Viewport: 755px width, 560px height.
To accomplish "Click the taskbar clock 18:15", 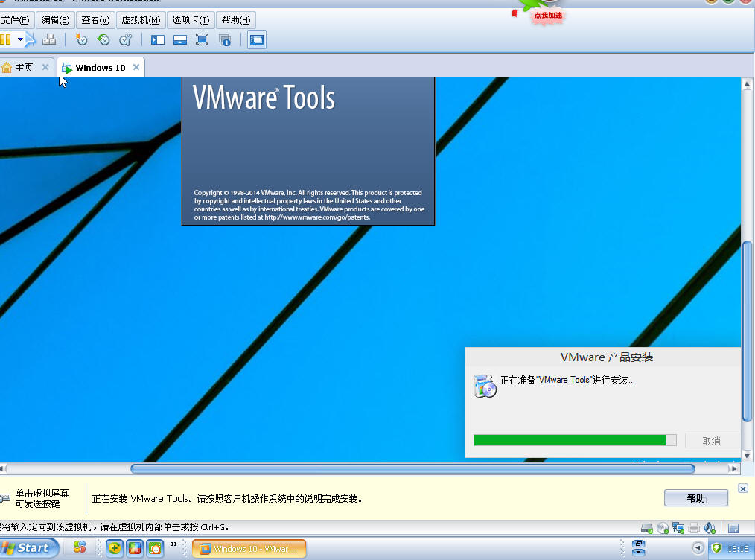I will click(x=738, y=548).
